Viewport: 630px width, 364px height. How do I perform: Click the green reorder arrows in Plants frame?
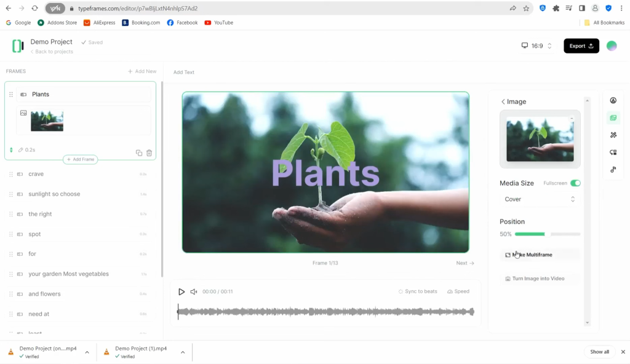(x=11, y=150)
